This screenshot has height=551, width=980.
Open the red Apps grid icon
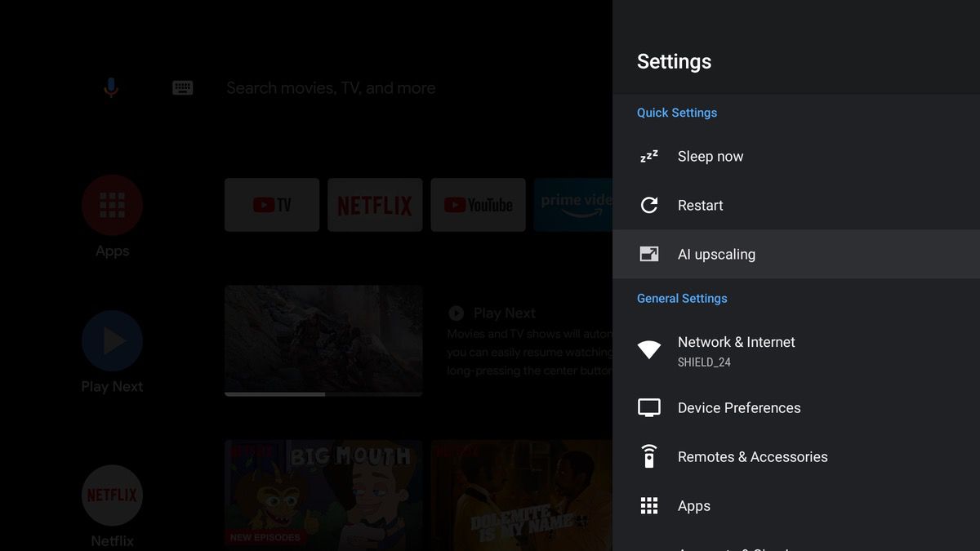112,205
